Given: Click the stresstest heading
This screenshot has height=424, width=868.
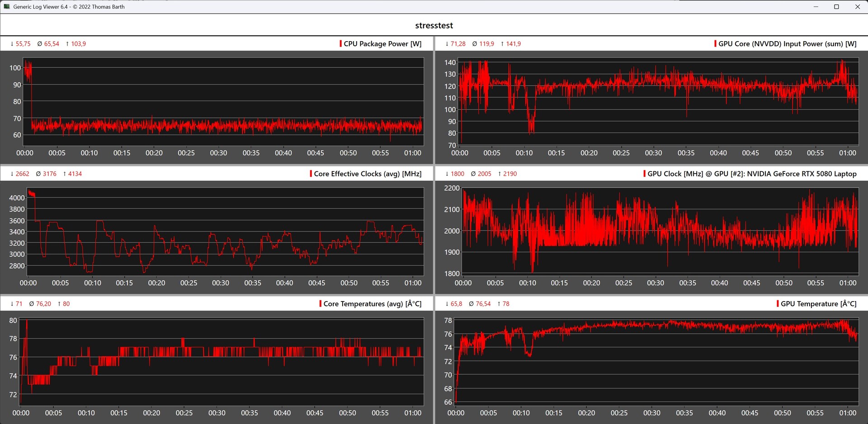Looking at the screenshot, I should point(434,26).
